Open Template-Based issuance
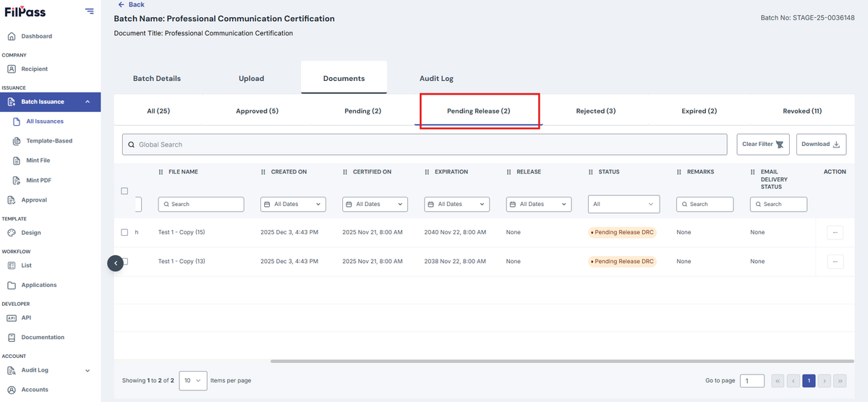The image size is (868, 402). pyautogui.click(x=49, y=141)
